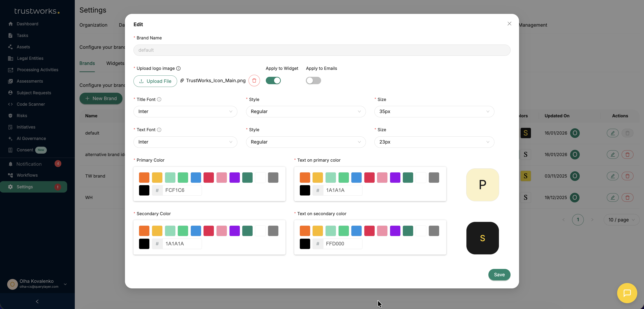Screen dimensions: 644x309
Task: Open Code Scanner from the sidebar
Action: [x=31, y=104]
